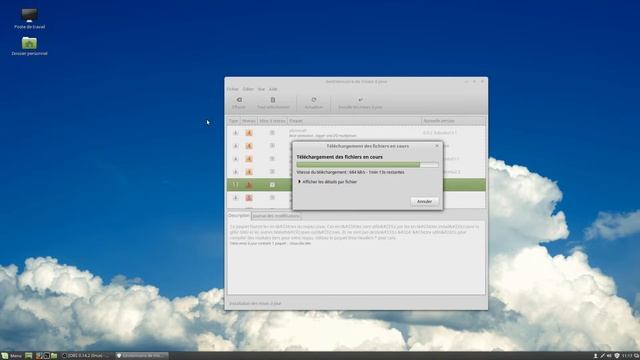Click the show desktop panel icon
The height and width of the screenshot is (360, 640).
click(x=29, y=356)
